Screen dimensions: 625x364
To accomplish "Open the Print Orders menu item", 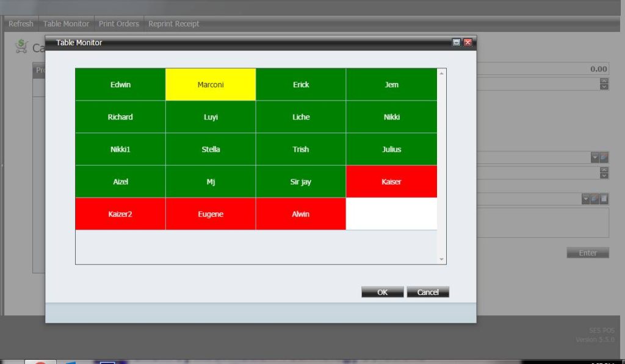I will tap(119, 24).
